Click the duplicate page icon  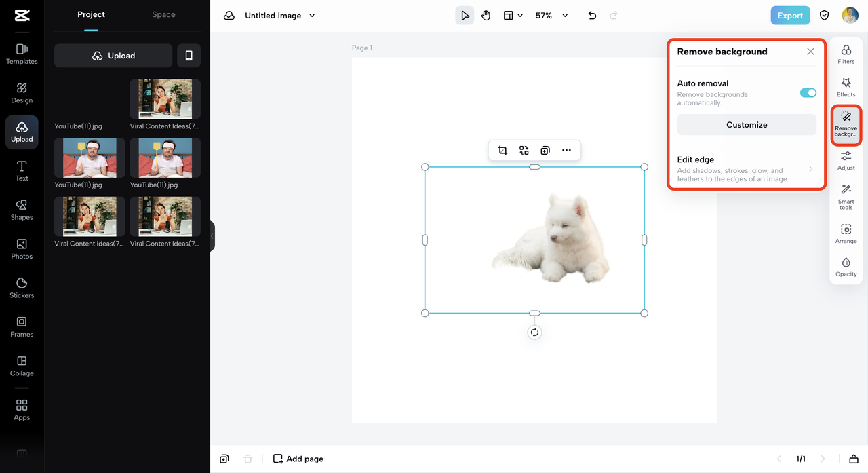pyautogui.click(x=224, y=459)
